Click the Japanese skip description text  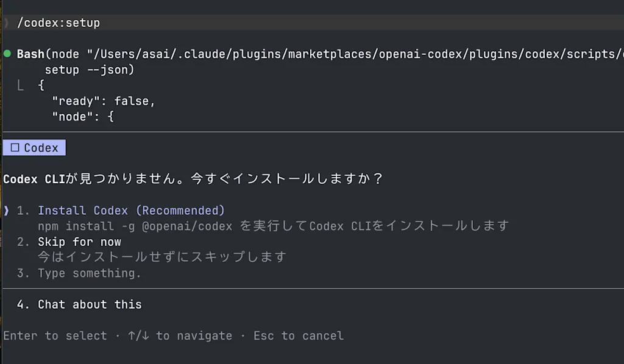[162, 257]
